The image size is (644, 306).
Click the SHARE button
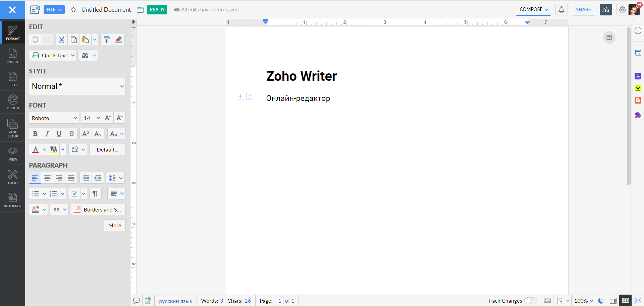coord(583,10)
